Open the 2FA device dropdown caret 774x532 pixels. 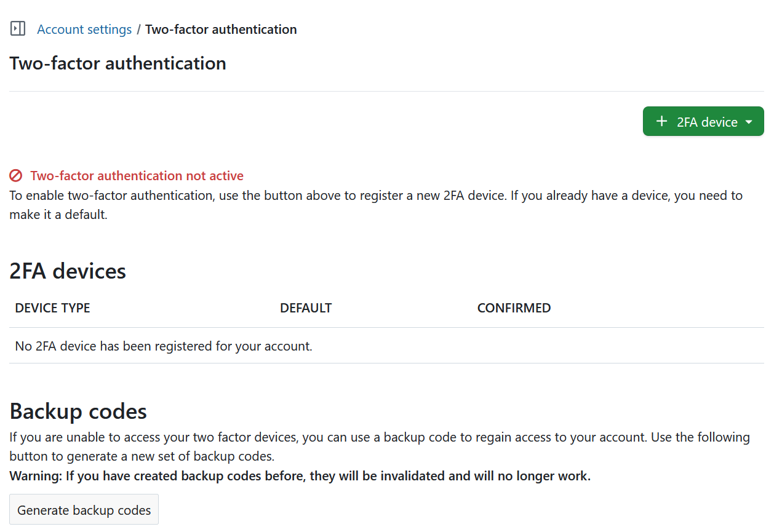tap(747, 121)
